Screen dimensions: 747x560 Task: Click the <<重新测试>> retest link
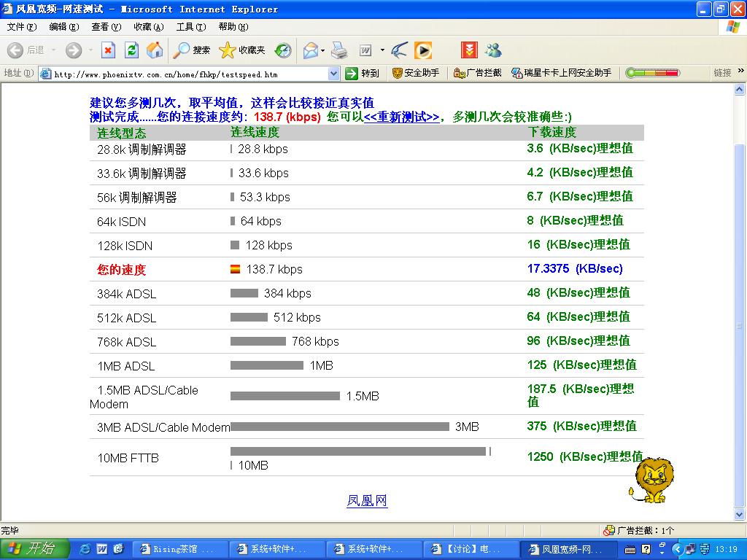coord(401,117)
